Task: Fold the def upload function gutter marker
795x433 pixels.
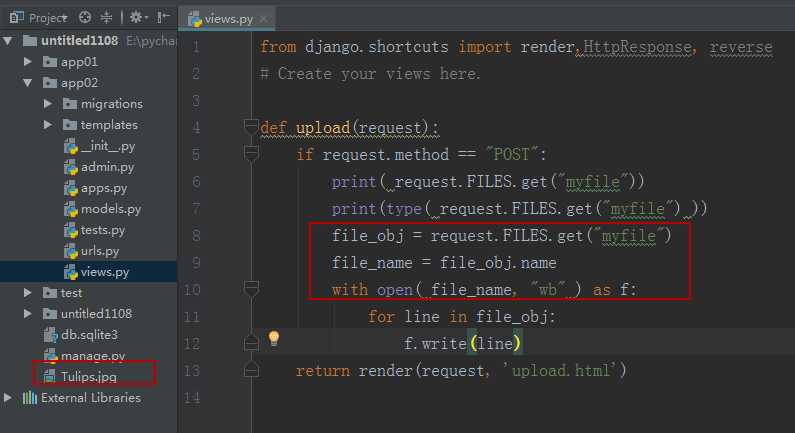Action: coord(251,126)
